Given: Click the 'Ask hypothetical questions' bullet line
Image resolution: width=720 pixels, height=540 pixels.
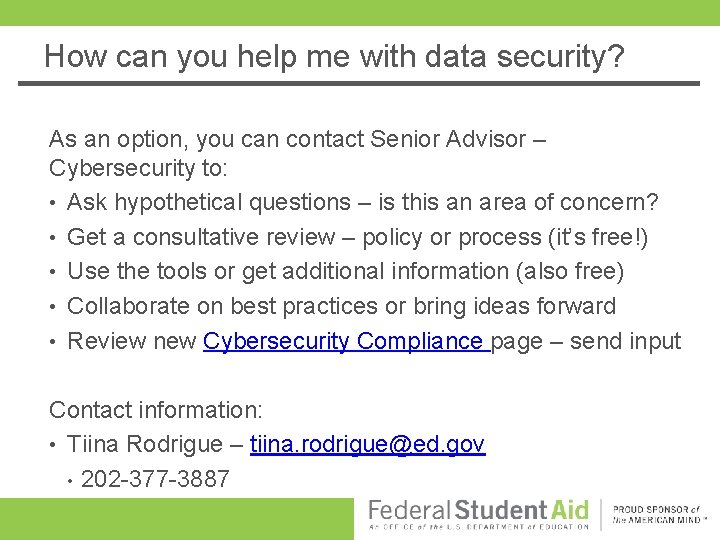Looking at the screenshot, I should pyautogui.click(x=362, y=203).
